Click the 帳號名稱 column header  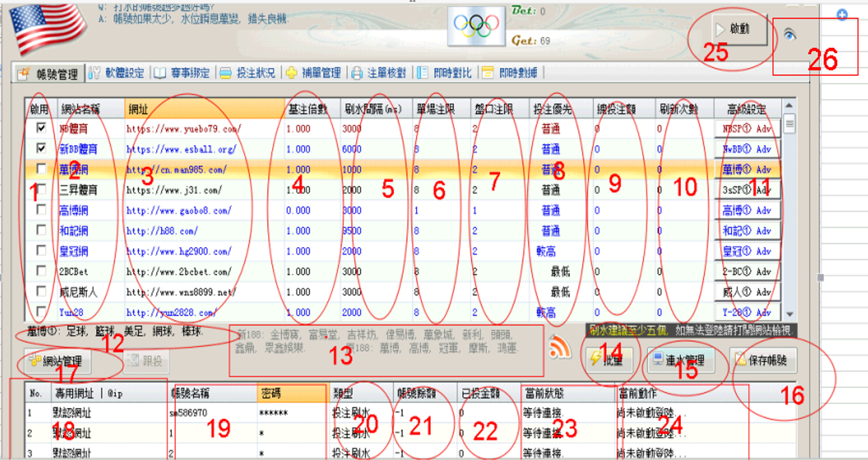click(x=212, y=394)
